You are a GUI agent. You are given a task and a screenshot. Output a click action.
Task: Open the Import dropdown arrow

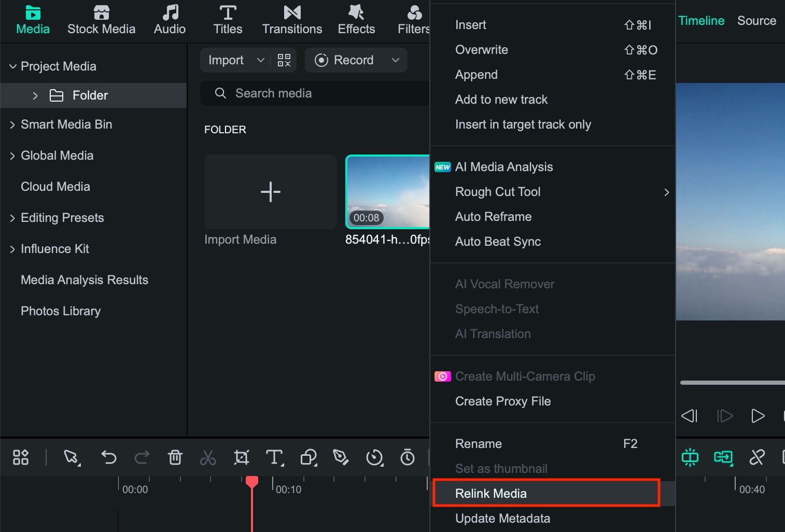pos(261,60)
